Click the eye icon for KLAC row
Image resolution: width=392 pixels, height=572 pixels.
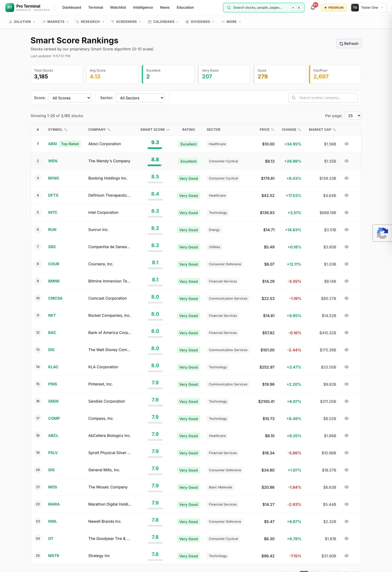click(x=346, y=367)
